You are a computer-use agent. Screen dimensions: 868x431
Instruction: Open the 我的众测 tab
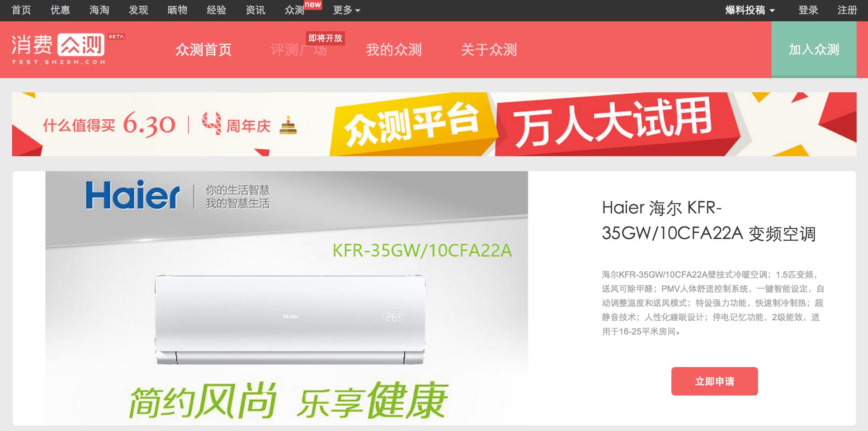click(394, 49)
